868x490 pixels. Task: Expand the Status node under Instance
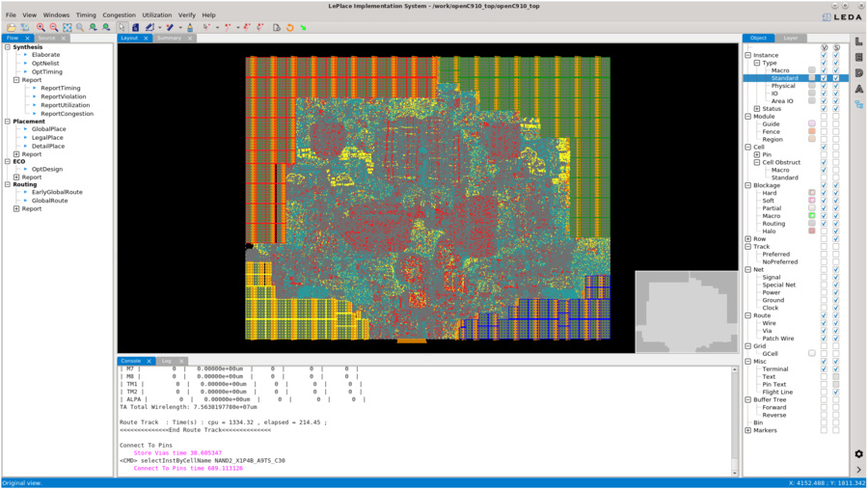(x=757, y=109)
